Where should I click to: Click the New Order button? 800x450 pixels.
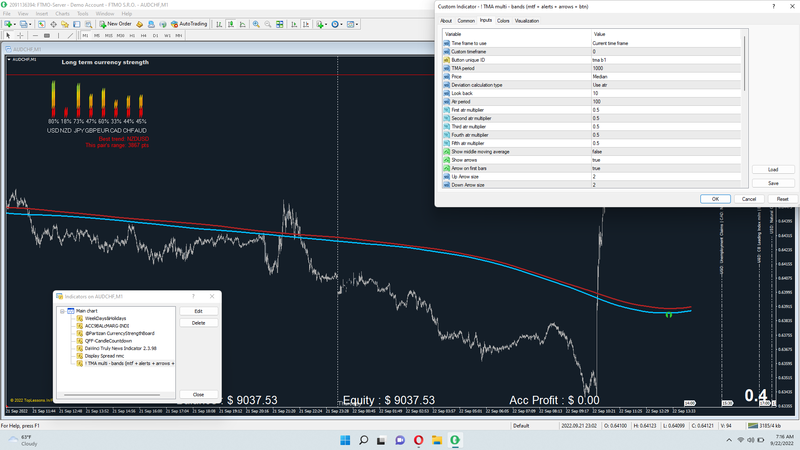point(116,24)
